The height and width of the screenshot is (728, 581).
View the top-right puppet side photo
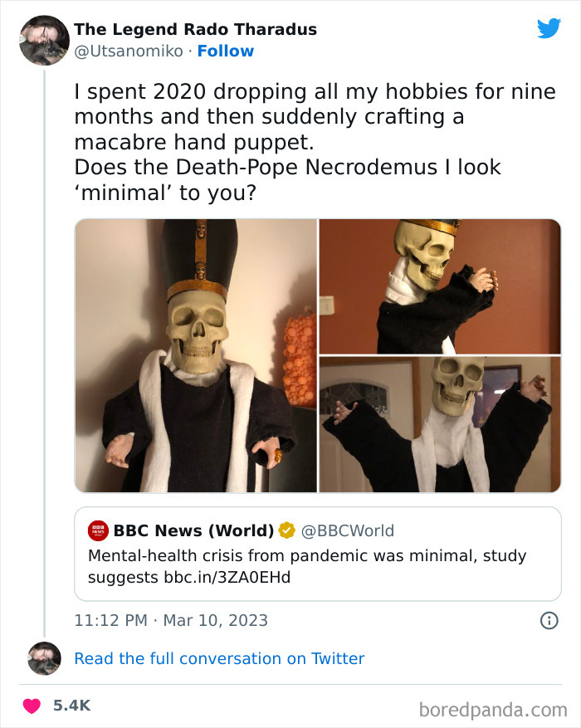440,286
